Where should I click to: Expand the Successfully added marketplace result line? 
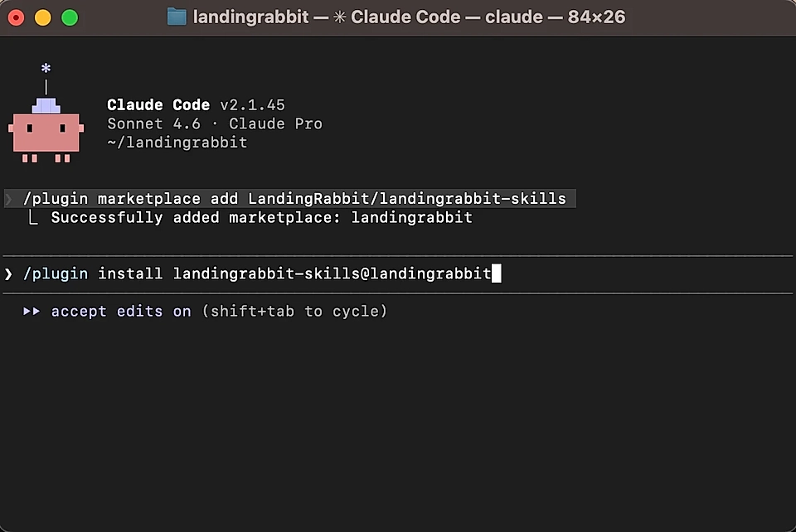click(262, 217)
